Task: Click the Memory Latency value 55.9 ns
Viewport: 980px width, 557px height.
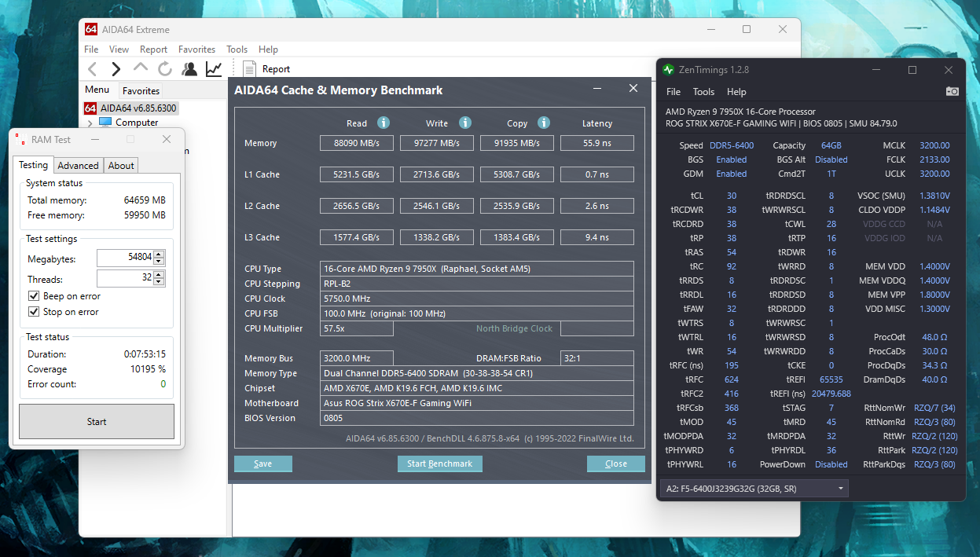Action: (597, 144)
